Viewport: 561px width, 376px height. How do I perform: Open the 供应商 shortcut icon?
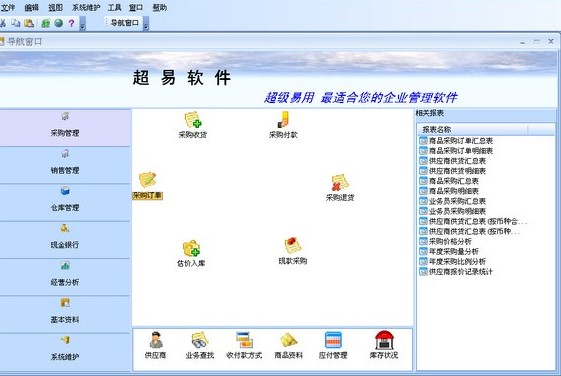point(155,345)
